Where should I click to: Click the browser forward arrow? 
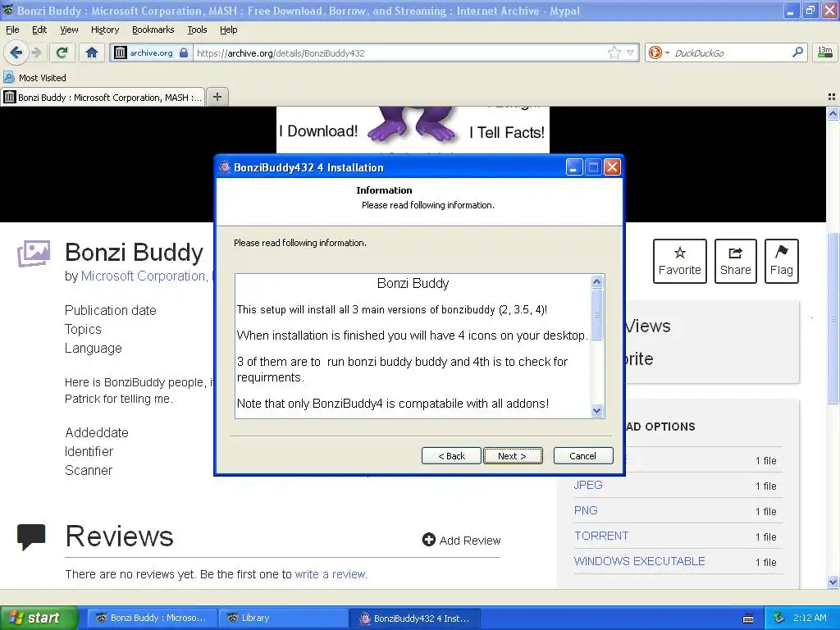pyautogui.click(x=36, y=52)
